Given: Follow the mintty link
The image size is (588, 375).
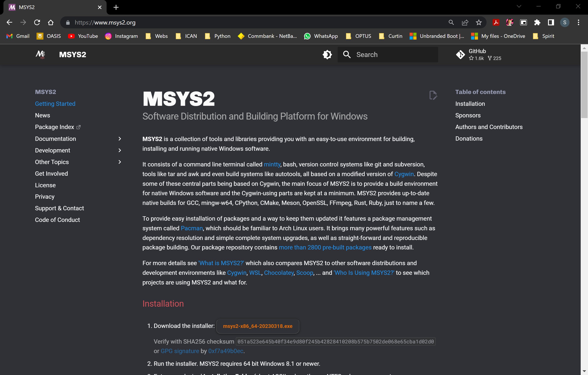Looking at the screenshot, I should [272, 164].
